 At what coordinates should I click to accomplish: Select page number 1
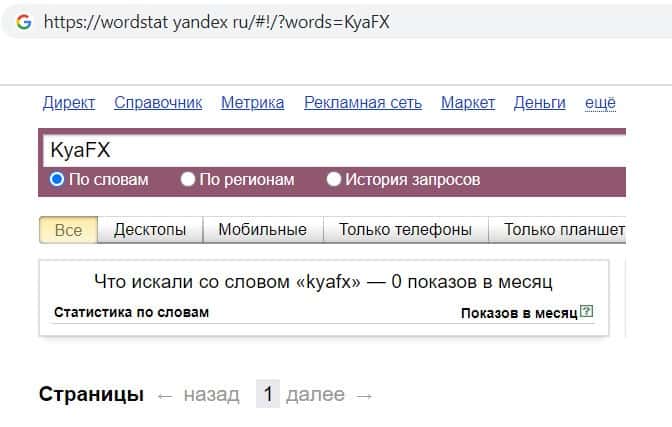point(268,394)
